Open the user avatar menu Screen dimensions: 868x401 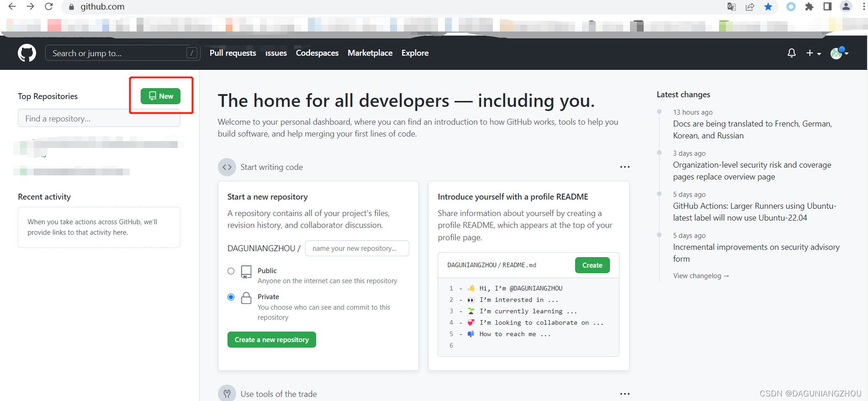pyautogui.click(x=840, y=53)
